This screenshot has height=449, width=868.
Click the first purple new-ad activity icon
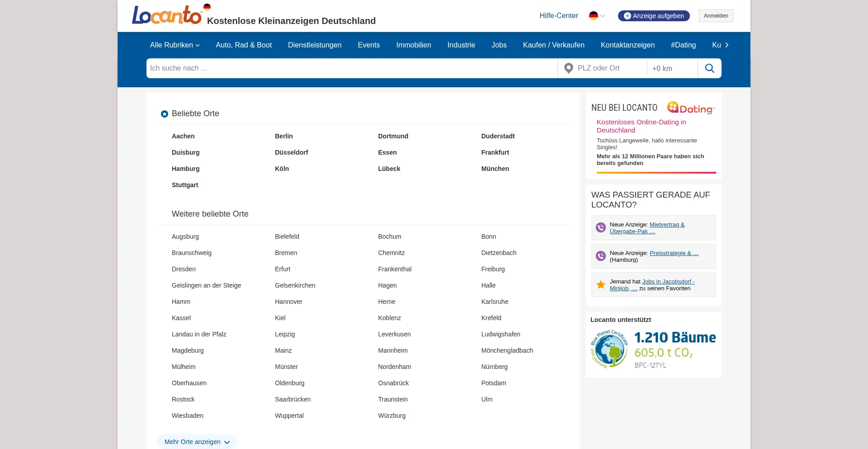601,228
